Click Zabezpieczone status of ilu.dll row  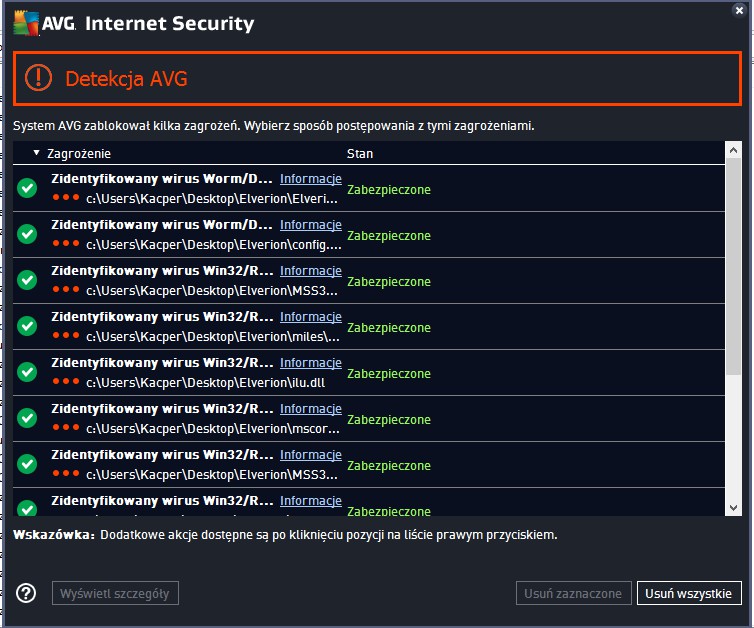coord(389,374)
